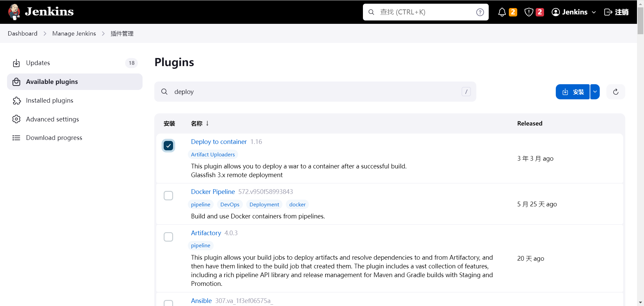Open the Artifactory plugin link
644x306 pixels.
(x=206, y=233)
